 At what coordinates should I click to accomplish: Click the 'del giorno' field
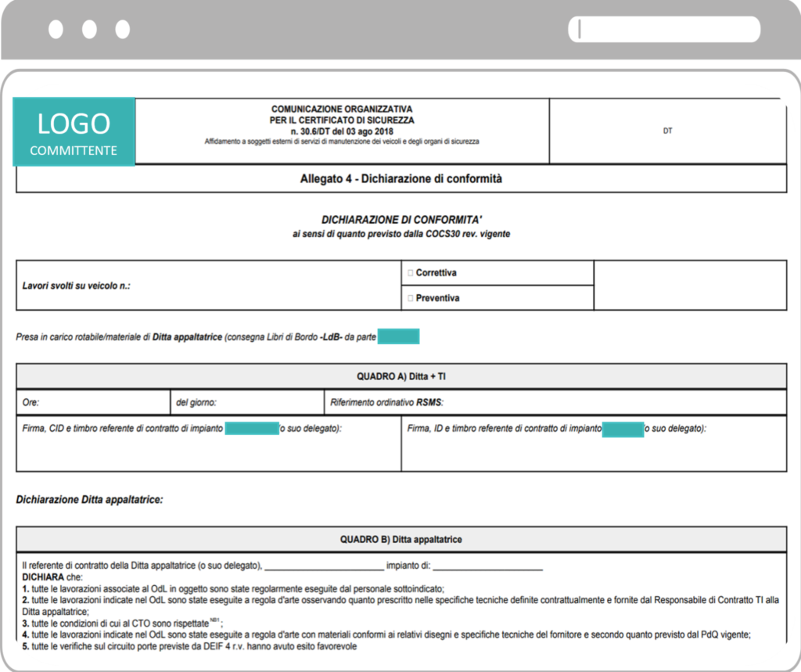click(x=247, y=402)
